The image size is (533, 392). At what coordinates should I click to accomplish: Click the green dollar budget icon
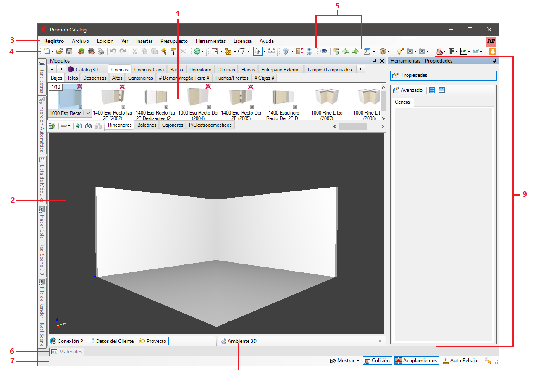pyautogui.click(x=197, y=51)
